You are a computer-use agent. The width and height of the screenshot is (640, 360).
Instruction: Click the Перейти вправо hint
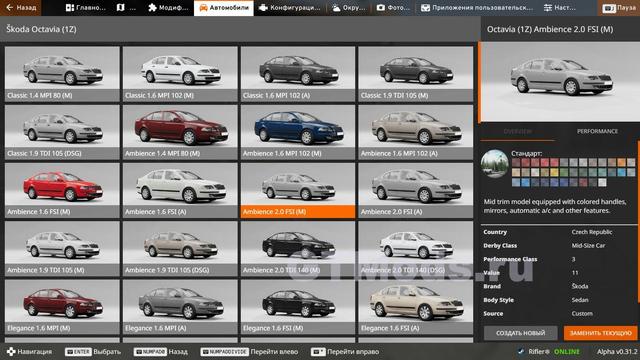(345, 351)
